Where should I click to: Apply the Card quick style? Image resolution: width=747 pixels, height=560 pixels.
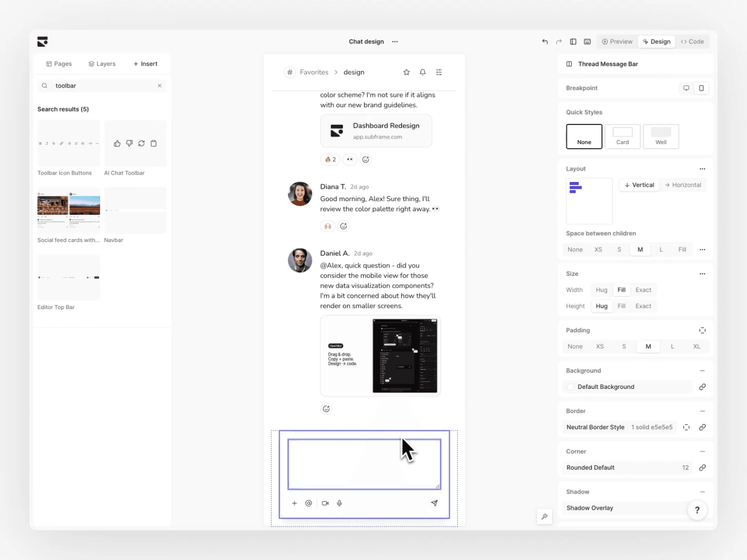(x=622, y=136)
